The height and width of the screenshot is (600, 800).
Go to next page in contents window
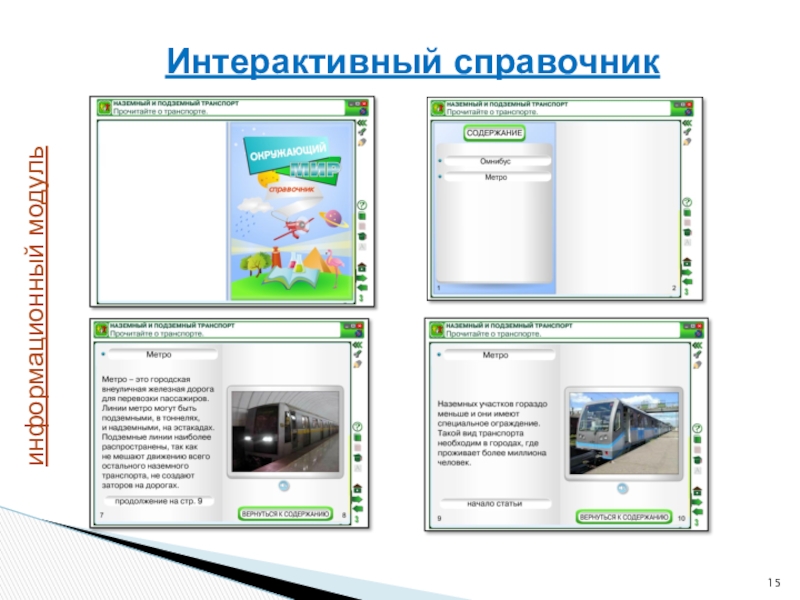tap(687, 272)
